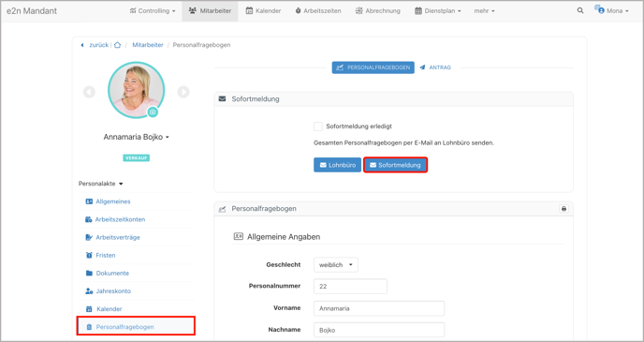Go to Arbeitszeiten in top navigation
This screenshot has width=644, height=342.
[x=318, y=11]
